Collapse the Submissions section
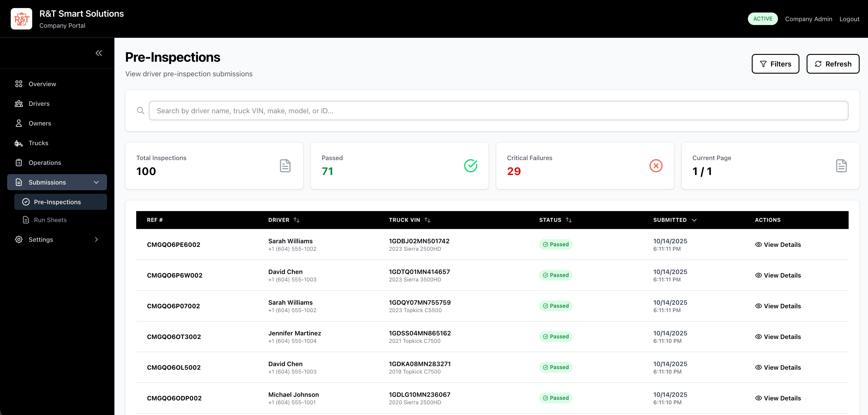868x415 pixels. (96, 182)
